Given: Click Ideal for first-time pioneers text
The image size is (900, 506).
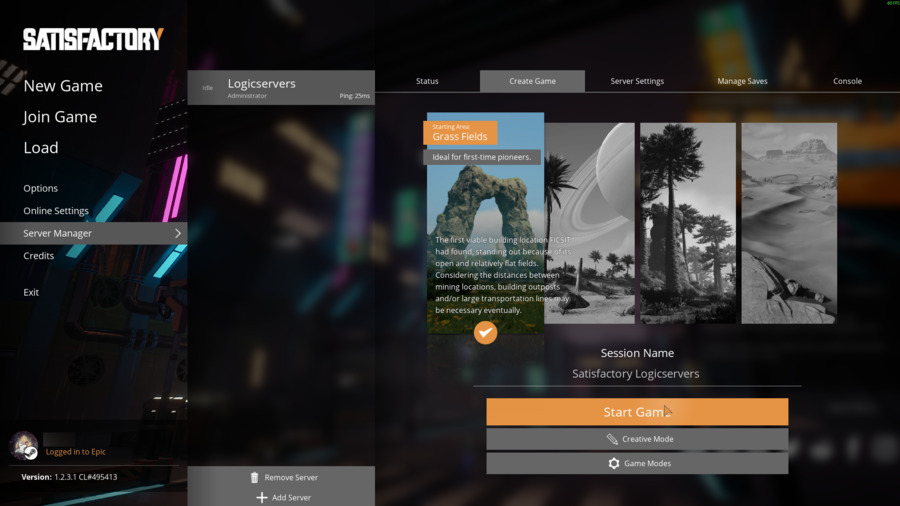Looking at the screenshot, I should click(x=482, y=157).
